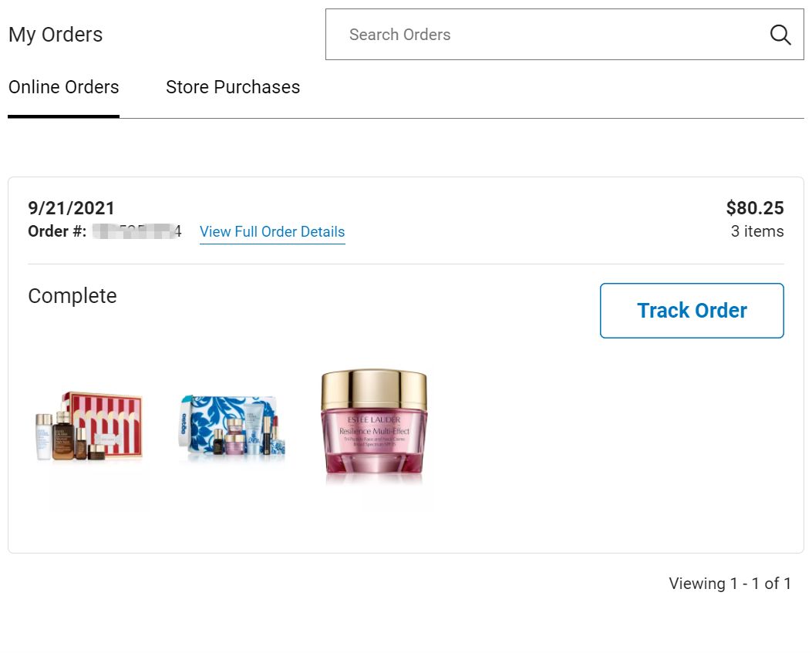Click the $80.25 order total
Image resolution: width=812 pixels, height=653 pixels.
point(755,207)
